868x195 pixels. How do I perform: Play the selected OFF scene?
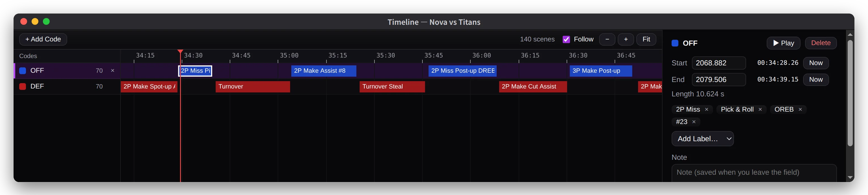(783, 43)
